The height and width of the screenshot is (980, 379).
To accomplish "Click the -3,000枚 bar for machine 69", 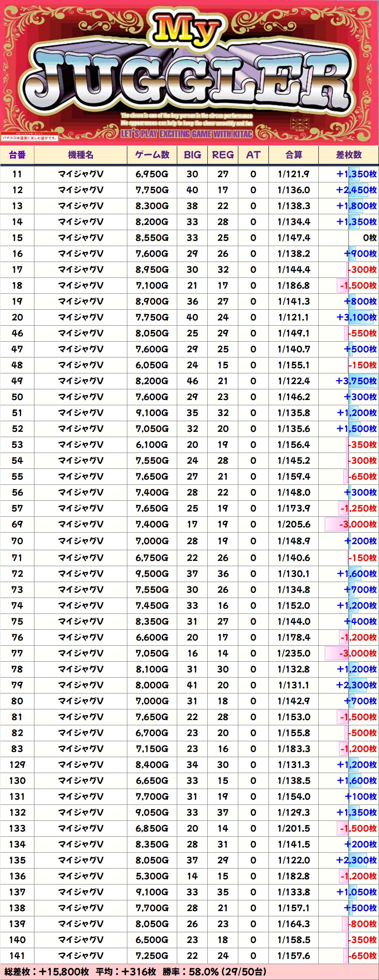I will pos(357,524).
